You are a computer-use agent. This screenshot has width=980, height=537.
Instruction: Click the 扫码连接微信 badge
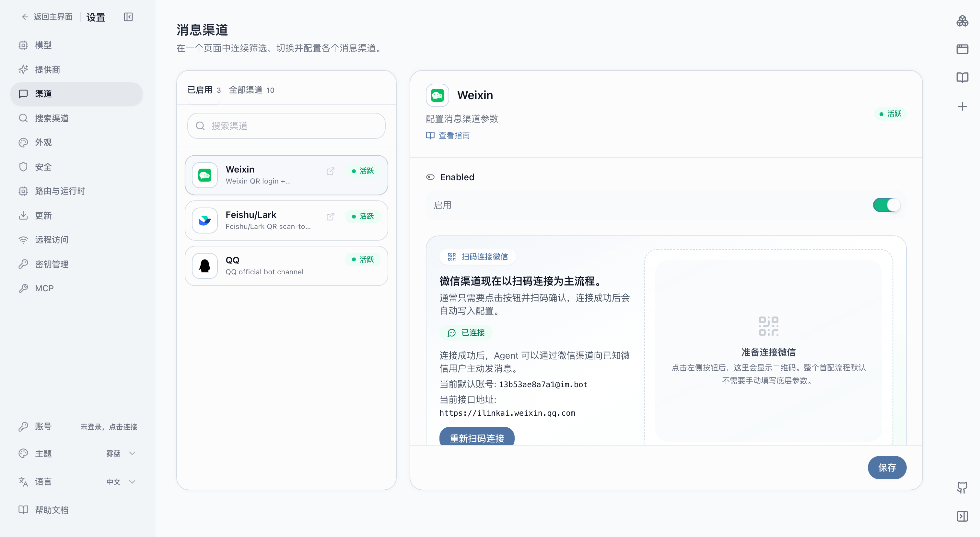pos(477,257)
